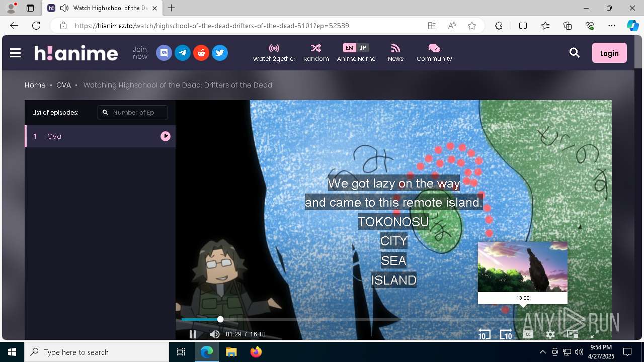644x362 pixels.
Task: Click the pink play icon beside Ova
Action: point(166,136)
